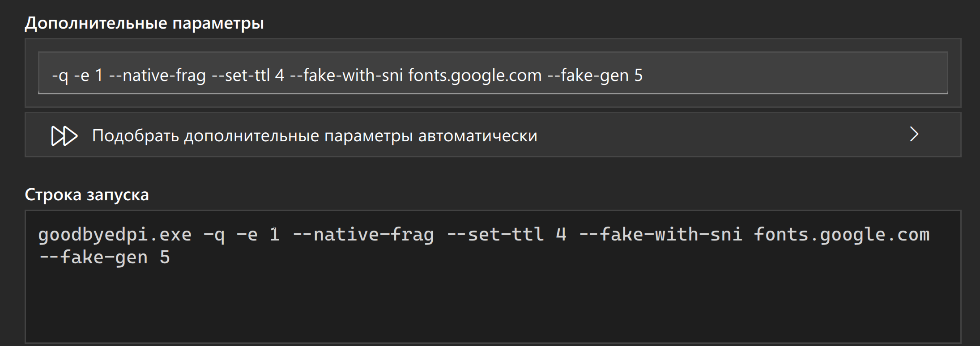Click the "Дополнительные параметры" heading
Screen dimensions: 980x346
[144, 23]
